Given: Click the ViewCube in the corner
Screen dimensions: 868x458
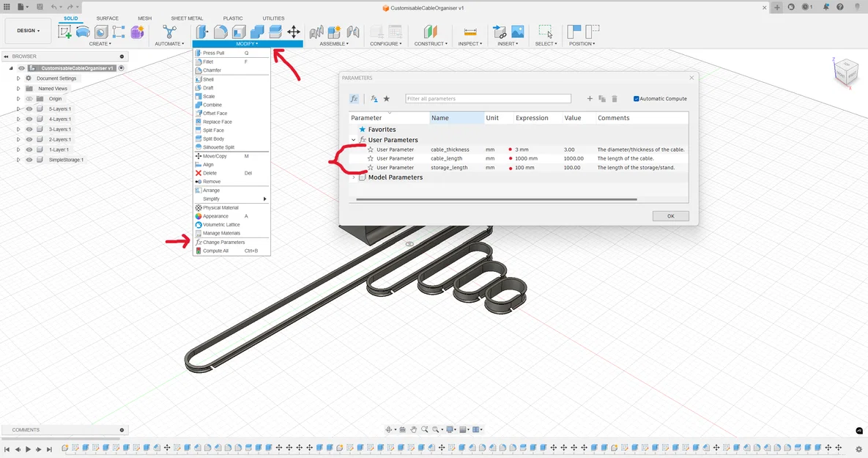Looking at the screenshot, I should pos(847,72).
